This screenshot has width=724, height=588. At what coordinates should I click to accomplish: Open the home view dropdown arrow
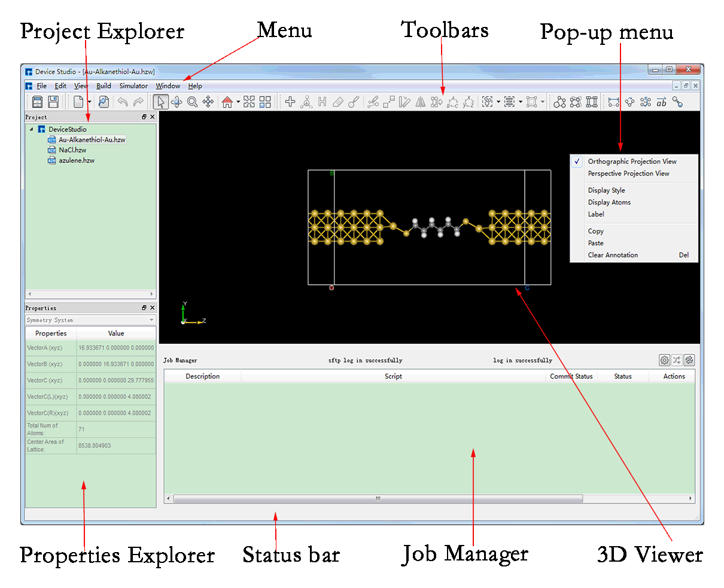coord(238,102)
